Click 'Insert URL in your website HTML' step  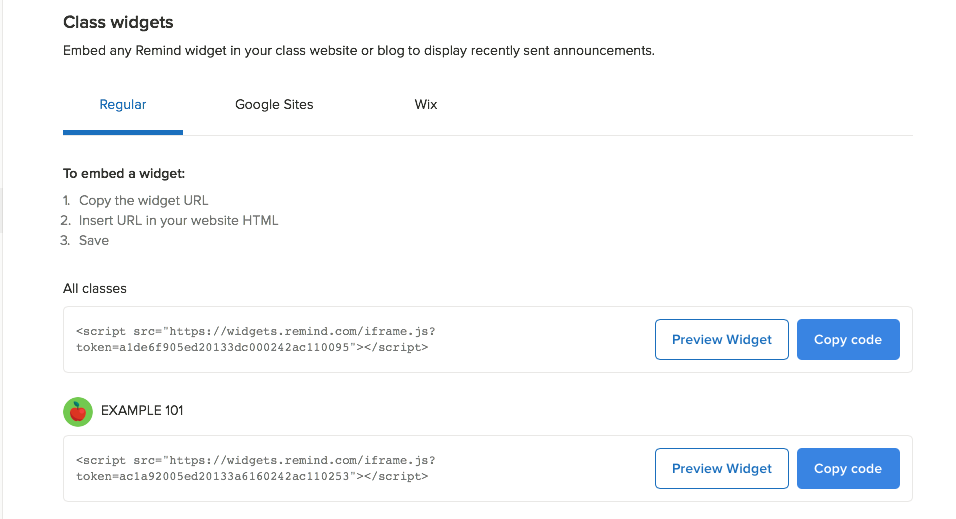[x=178, y=220]
